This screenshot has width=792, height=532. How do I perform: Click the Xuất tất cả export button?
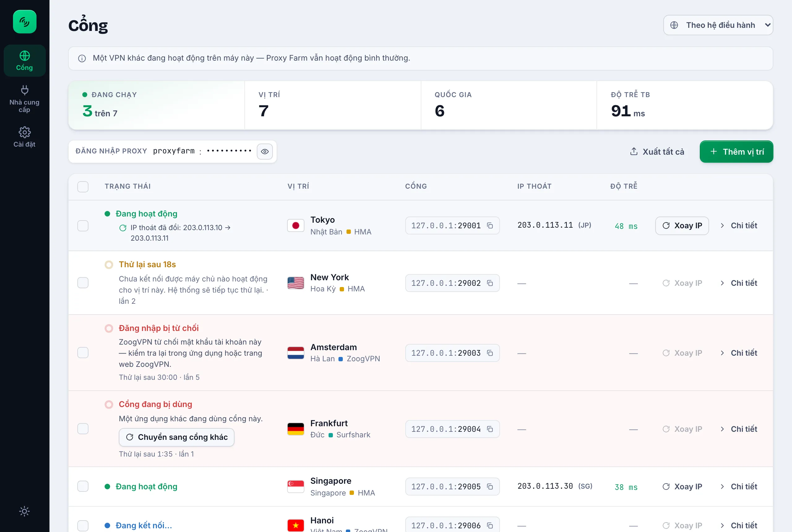(657, 152)
